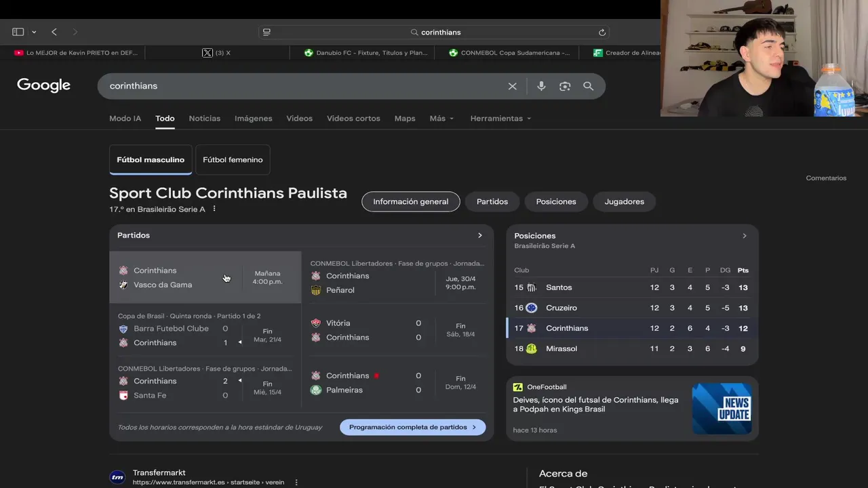Click the Santos club crest icon
The image size is (868, 488).
tap(532, 287)
